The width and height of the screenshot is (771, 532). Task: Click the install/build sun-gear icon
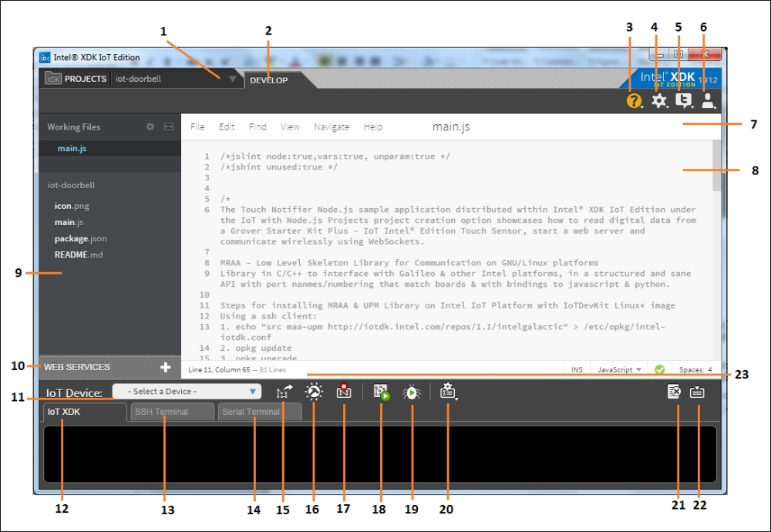pyautogui.click(x=314, y=392)
